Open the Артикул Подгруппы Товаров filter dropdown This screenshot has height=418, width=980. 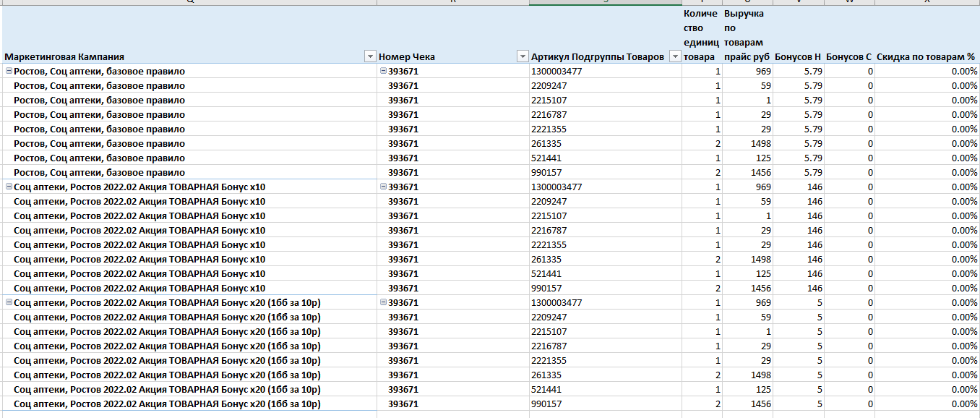click(x=675, y=56)
